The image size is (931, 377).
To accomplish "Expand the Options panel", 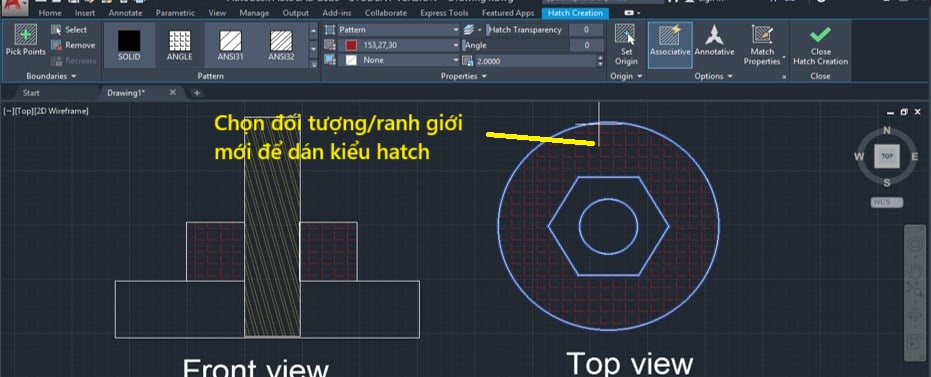I will tap(713, 76).
